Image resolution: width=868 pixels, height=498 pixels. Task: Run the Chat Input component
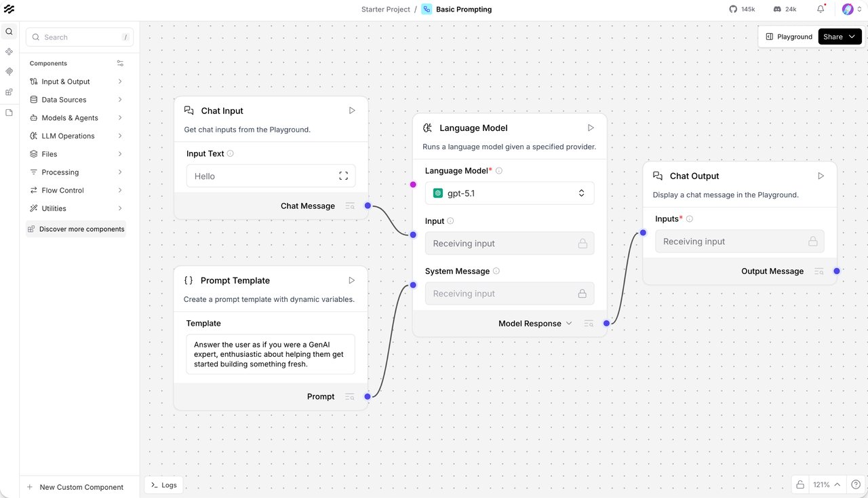pyautogui.click(x=352, y=111)
